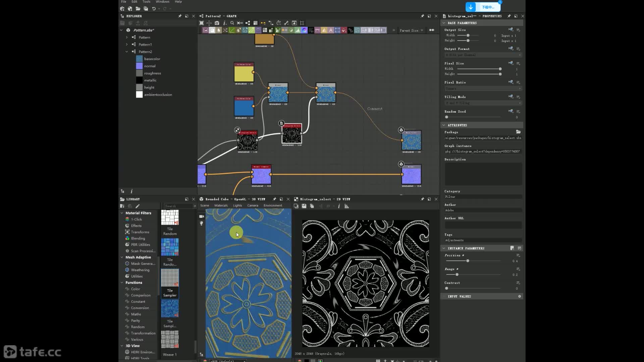Click the frame/fit-all icon in graph toolbar
Viewport: 644px width, 362px height.
tap(202, 23)
